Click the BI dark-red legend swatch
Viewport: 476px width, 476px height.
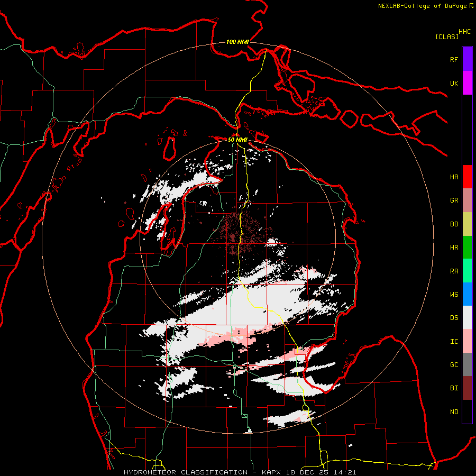(467, 388)
